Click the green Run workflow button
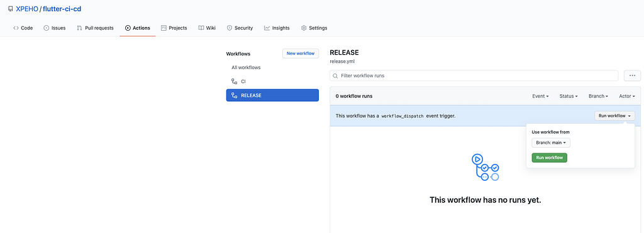Viewport: 644px width, 233px height. pos(549,158)
